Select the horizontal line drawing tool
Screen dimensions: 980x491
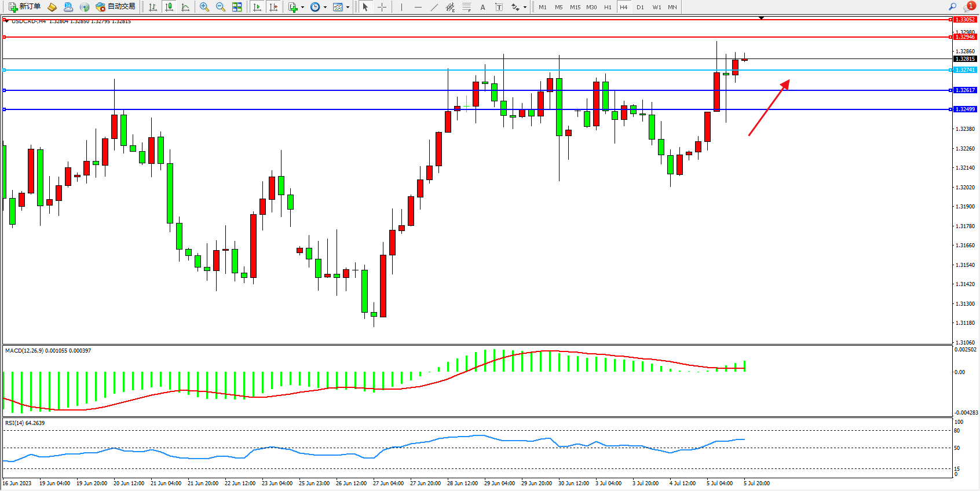point(418,7)
